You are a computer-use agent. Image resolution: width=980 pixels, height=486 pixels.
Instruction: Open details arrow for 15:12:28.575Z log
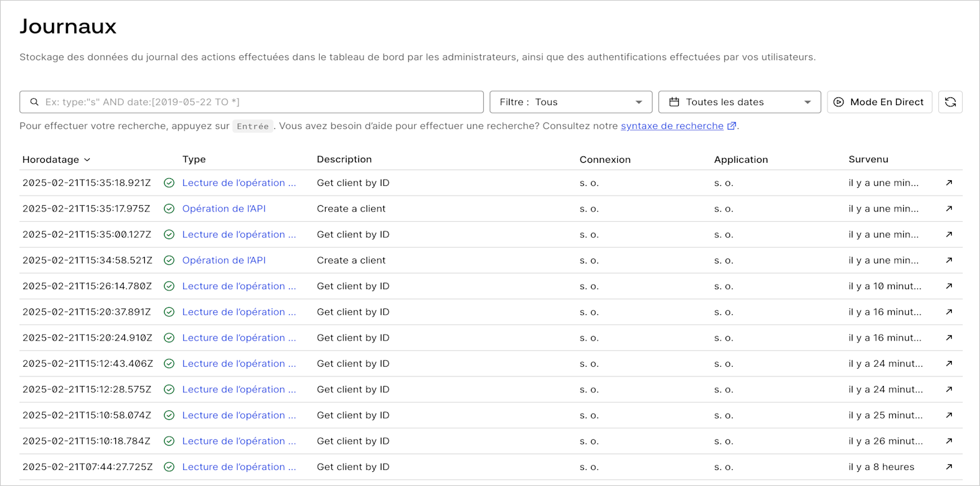(x=949, y=389)
